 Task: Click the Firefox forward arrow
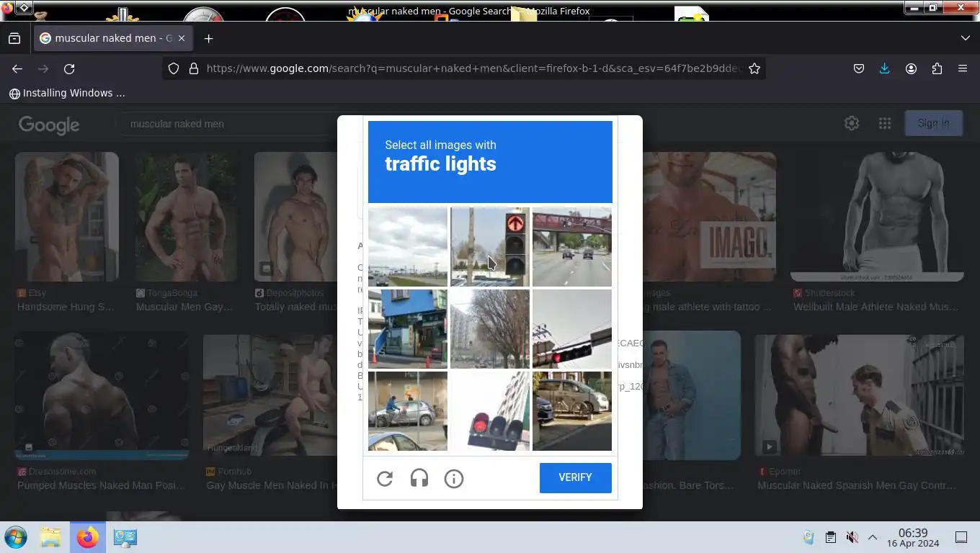(x=43, y=68)
